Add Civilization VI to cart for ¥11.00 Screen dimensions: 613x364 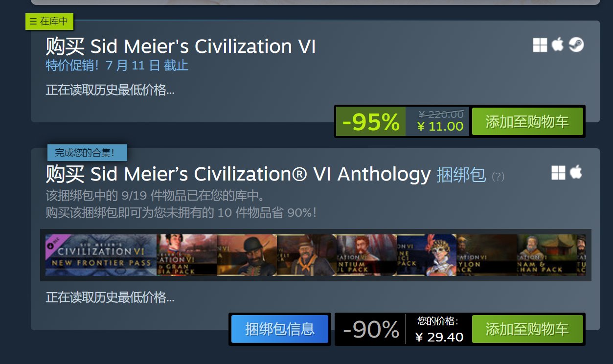(527, 122)
